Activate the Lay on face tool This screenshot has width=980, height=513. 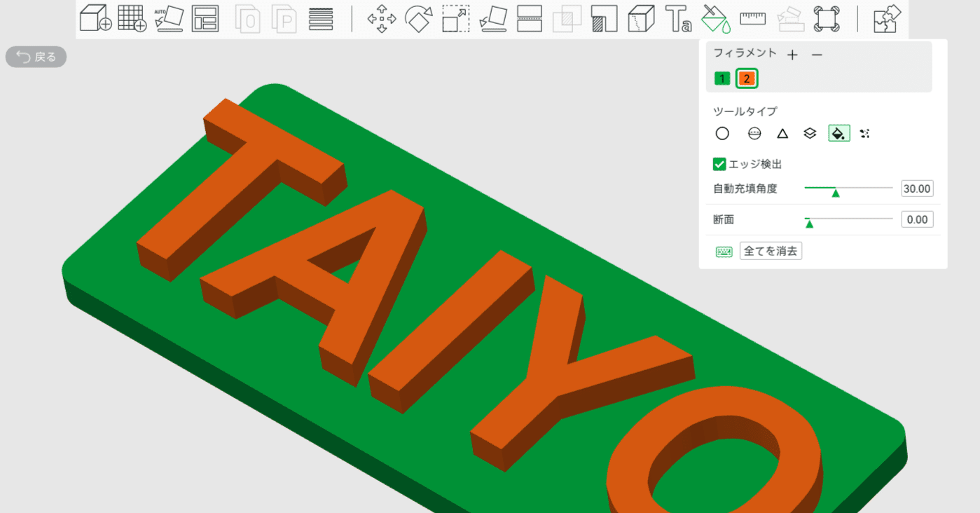point(493,19)
